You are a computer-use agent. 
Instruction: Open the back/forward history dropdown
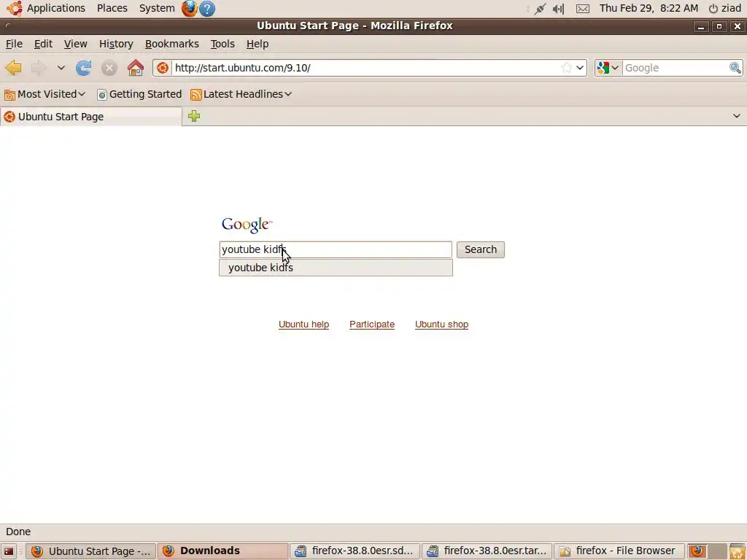click(x=61, y=68)
